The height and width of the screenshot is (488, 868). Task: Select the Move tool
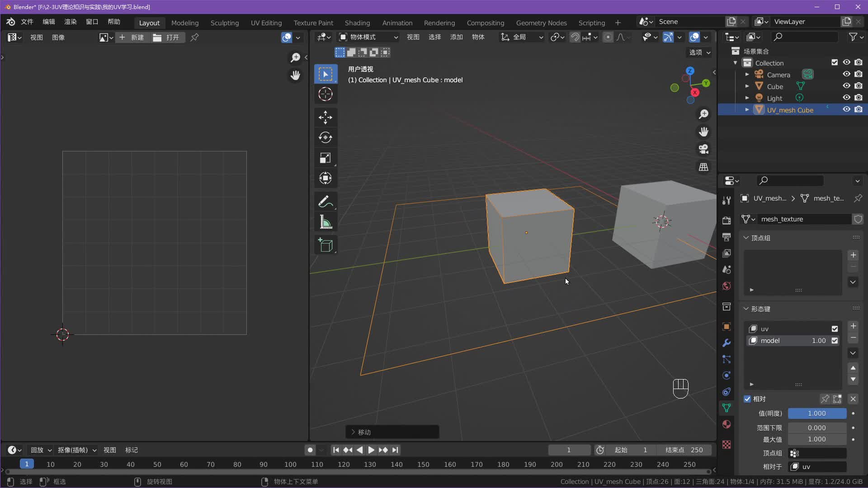pos(325,117)
